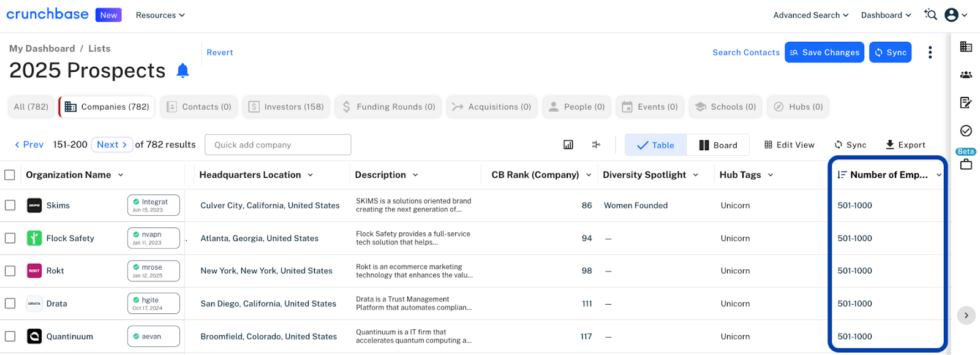Select the Investors (158) tab
The image size is (980, 355).
click(x=286, y=107)
